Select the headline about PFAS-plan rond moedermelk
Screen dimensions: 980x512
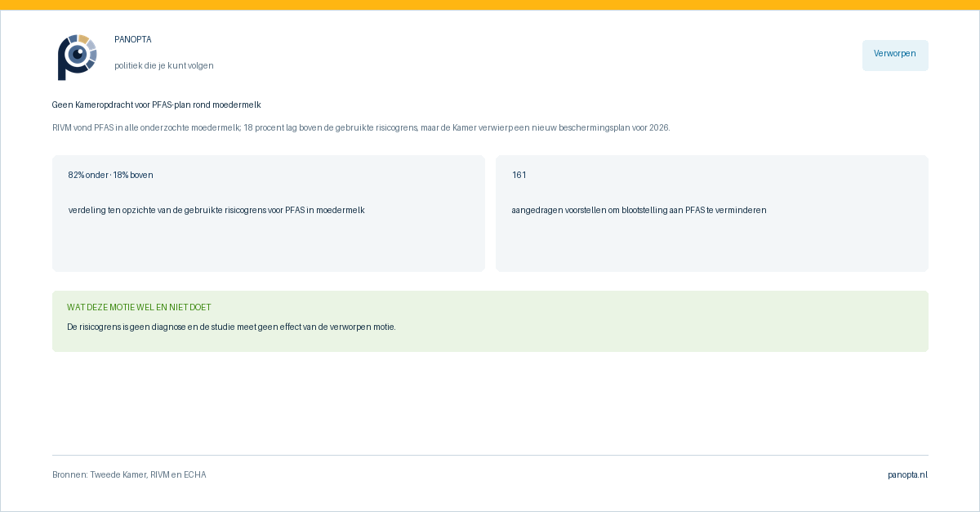(x=157, y=105)
